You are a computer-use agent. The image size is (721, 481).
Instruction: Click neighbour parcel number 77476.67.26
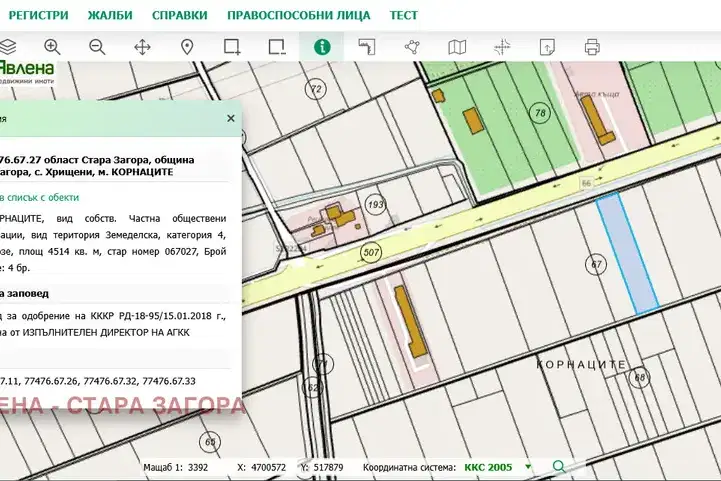pyautogui.click(x=51, y=381)
